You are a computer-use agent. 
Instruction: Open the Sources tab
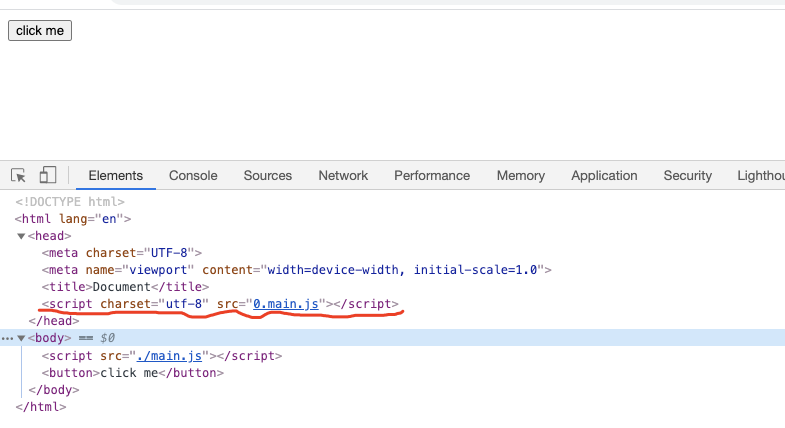(x=268, y=176)
